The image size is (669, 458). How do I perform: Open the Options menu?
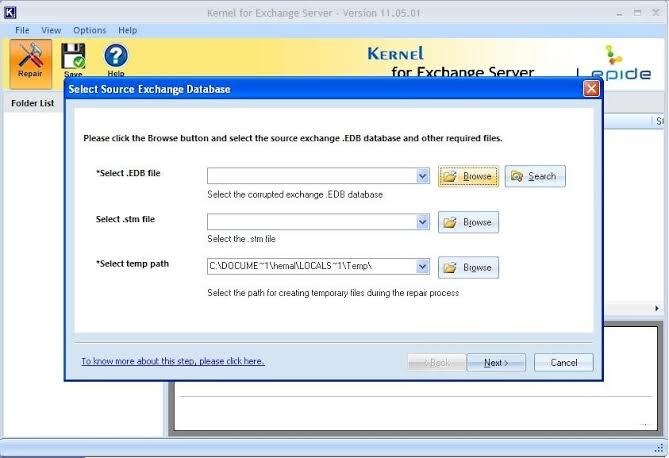(90, 30)
